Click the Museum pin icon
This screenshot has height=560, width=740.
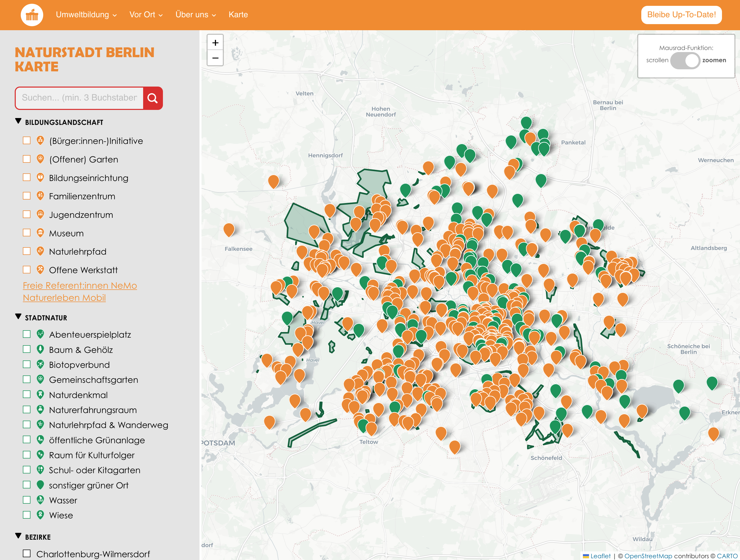[40, 233]
